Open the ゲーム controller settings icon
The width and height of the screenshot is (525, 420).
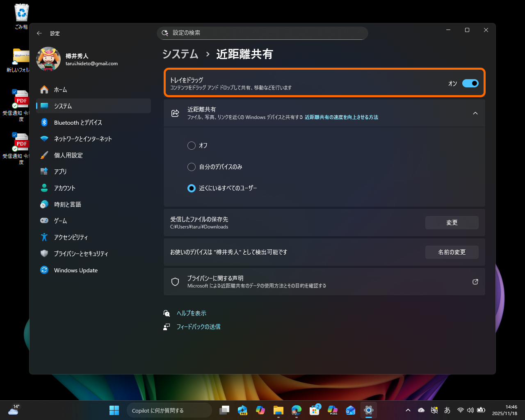[44, 221]
